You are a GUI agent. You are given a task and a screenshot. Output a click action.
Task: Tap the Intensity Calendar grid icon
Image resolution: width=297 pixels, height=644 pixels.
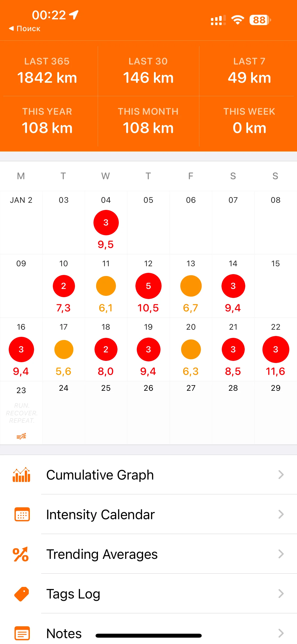[22, 514]
